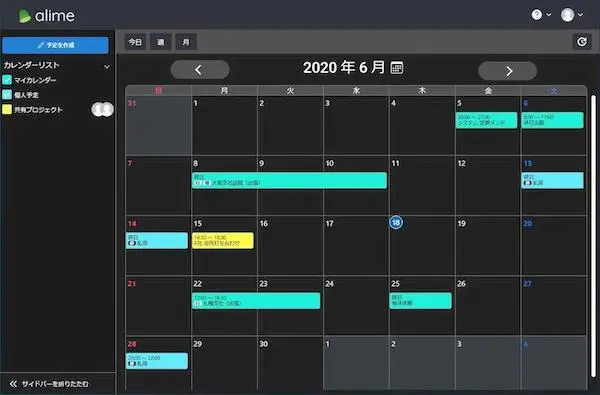Collapse the sidebar double-chevron icon
Viewport: 600px width, 395px height.
(x=13, y=384)
